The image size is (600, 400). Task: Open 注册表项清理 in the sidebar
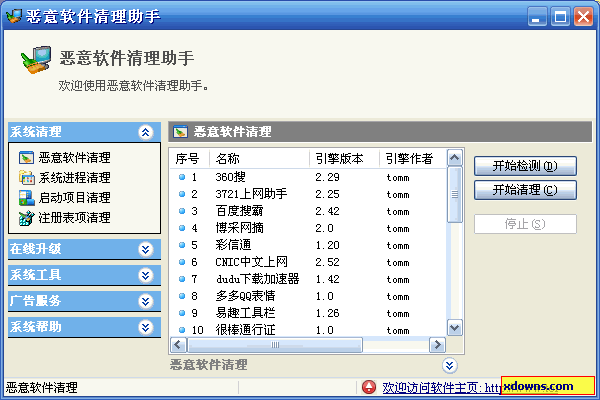[x=75, y=218]
